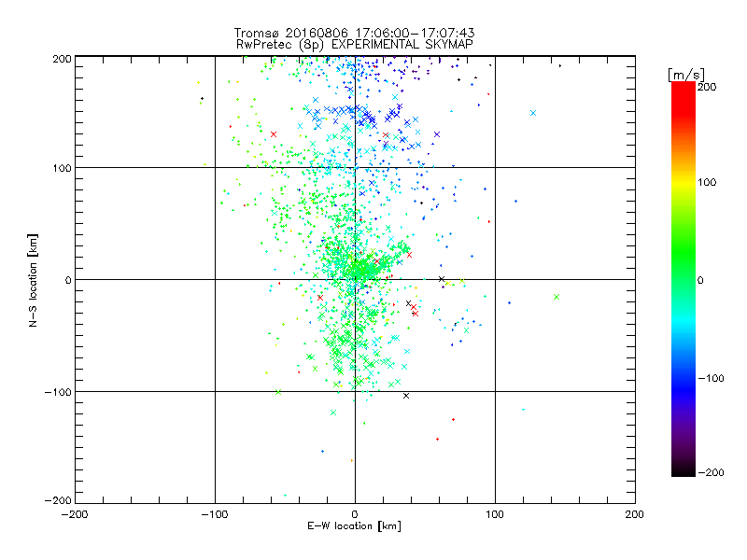
Task: Click the x-axis tick label '100'
Action: point(495,515)
